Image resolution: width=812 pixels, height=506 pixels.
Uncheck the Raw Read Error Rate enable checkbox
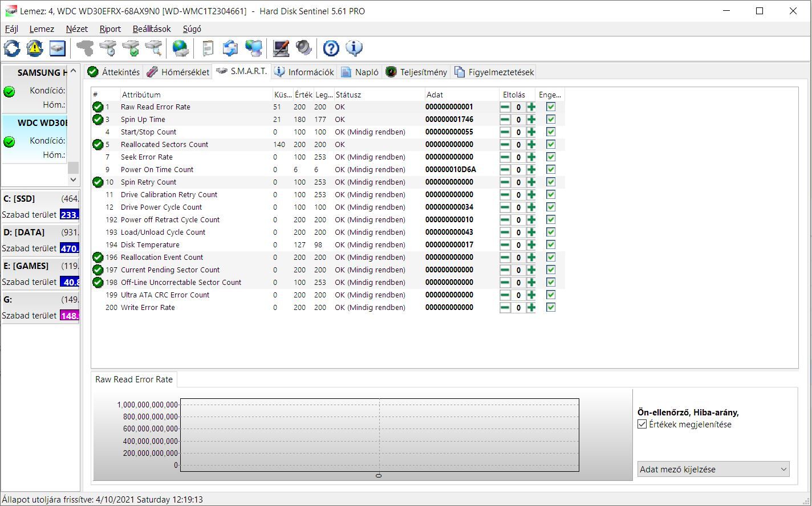(x=550, y=107)
